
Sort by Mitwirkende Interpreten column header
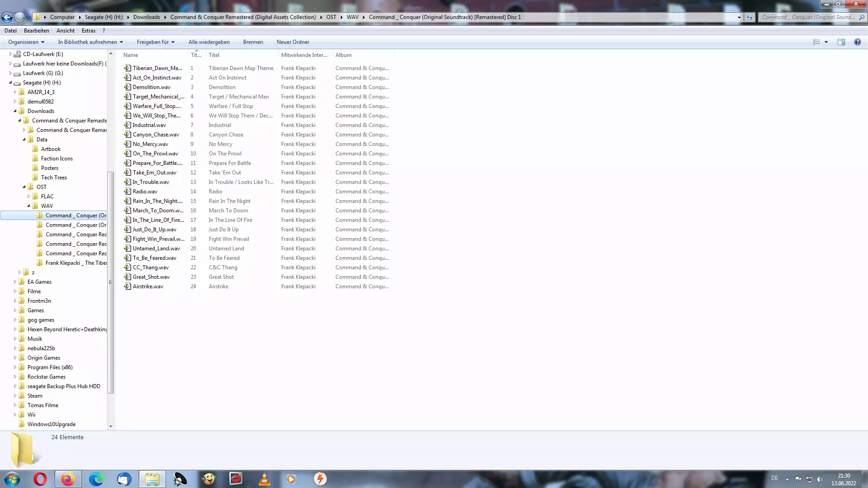(x=305, y=55)
